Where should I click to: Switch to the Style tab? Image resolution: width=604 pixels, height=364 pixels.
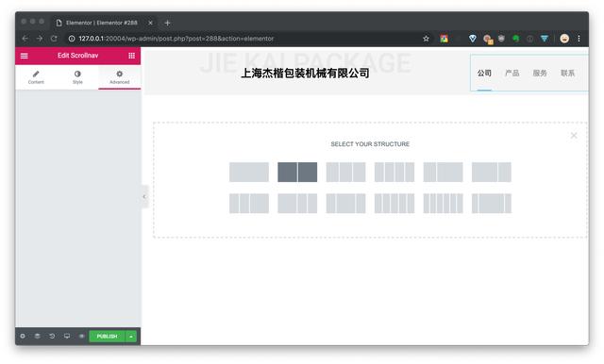[x=77, y=77]
